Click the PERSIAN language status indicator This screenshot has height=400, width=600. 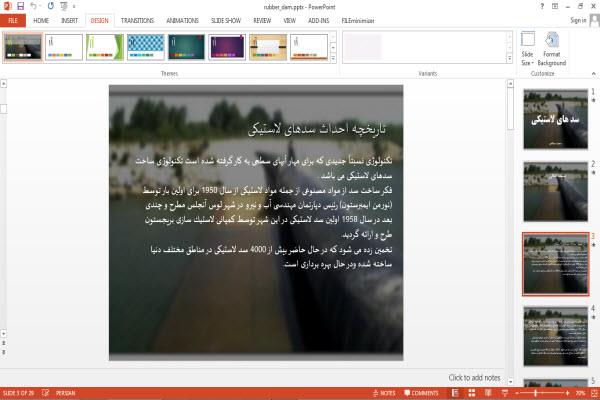point(65,393)
